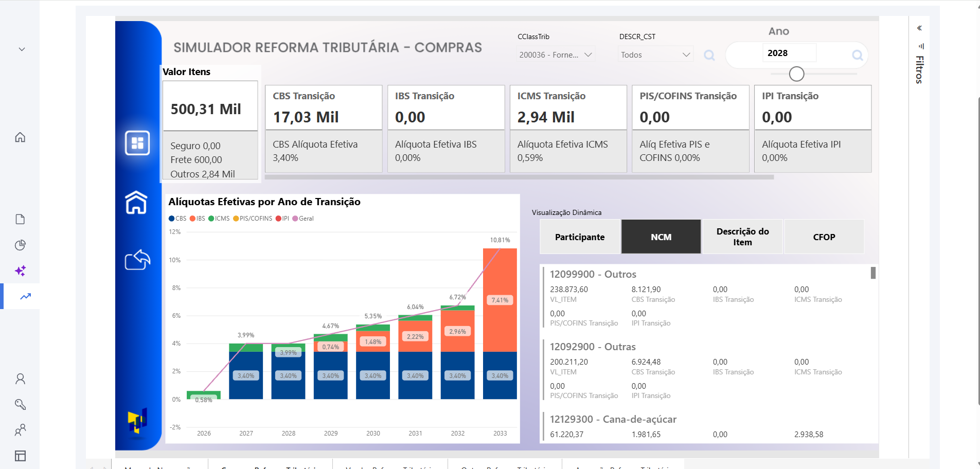Image resolution: width=980 pixels, height=469 pixels.
Task: Switch to the Vendas Reforma Tributária tab
Action: coord(391,467)
